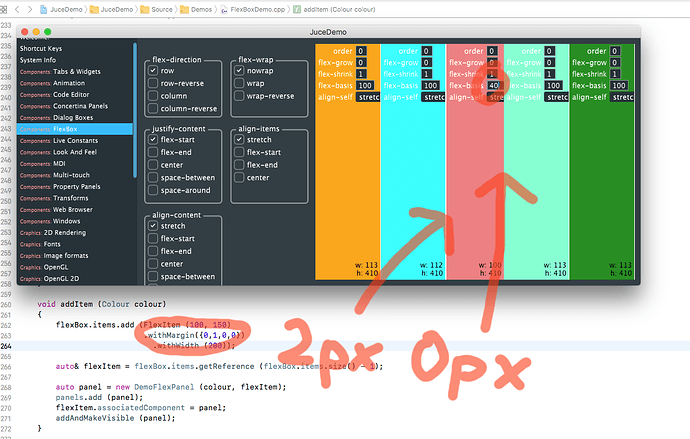Select flex-direction column-reverse option
This screenshot has width=690, height=439.
[x=183, y=109]
